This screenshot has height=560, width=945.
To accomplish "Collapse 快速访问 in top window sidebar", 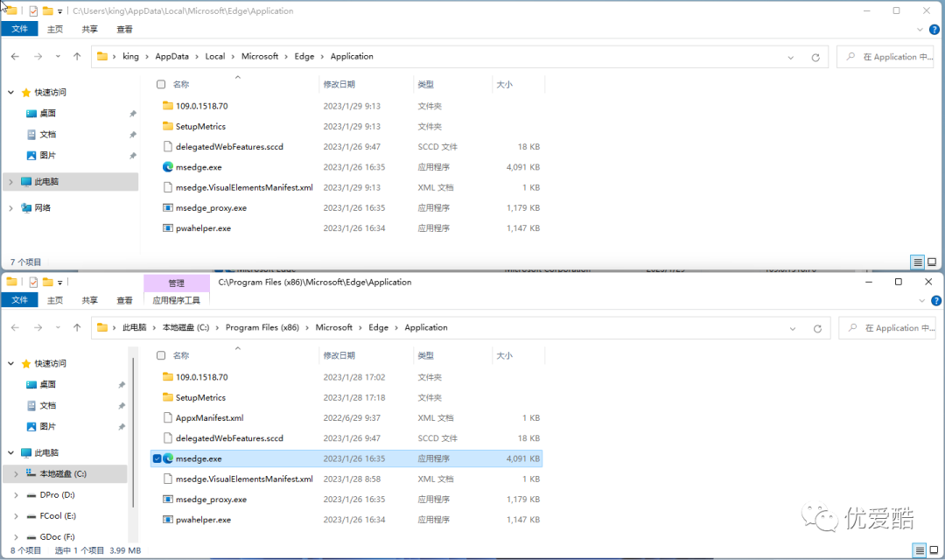I will tap(10, 92).
